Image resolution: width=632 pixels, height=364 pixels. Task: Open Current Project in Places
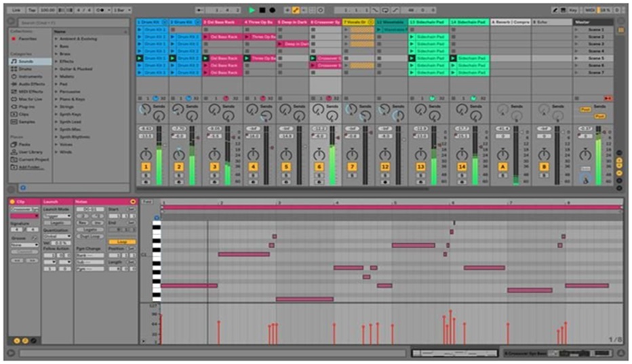tap(29, 159)
